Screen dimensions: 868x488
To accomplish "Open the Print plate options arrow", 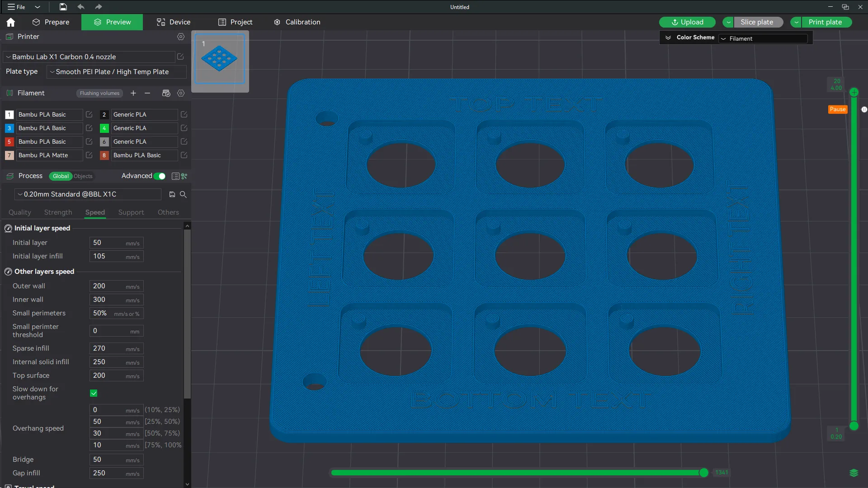I will (796, 22).
